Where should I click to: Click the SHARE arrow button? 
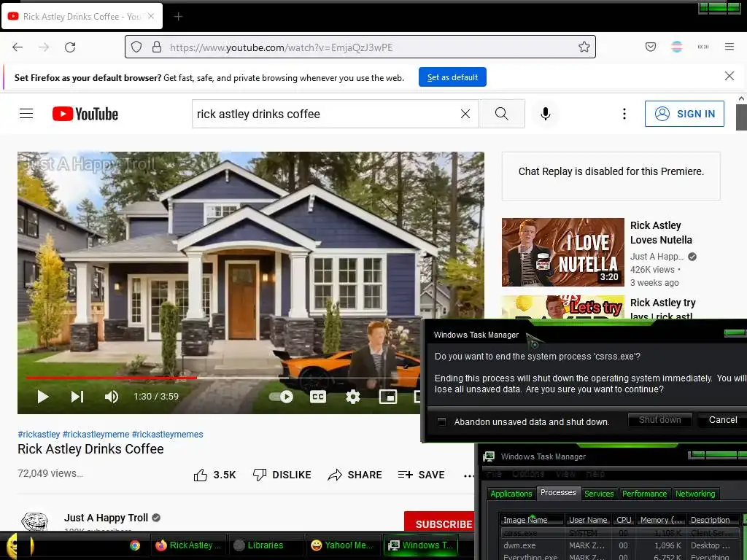[x=355, y=475]
